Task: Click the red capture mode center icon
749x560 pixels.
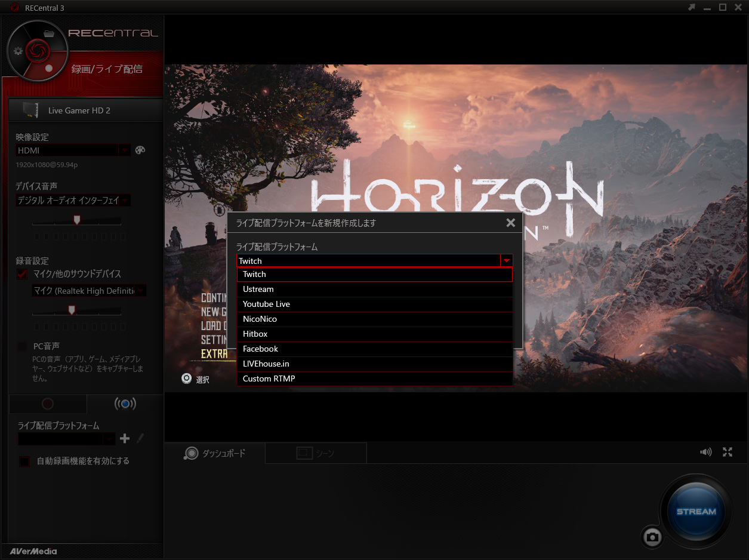Action: point(37,51)
